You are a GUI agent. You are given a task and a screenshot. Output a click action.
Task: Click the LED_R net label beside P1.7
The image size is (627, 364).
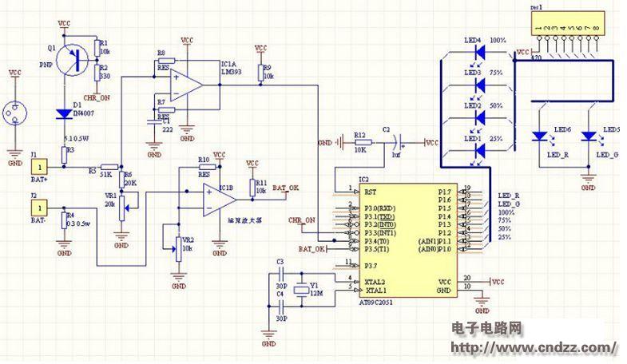click(509, 196)
